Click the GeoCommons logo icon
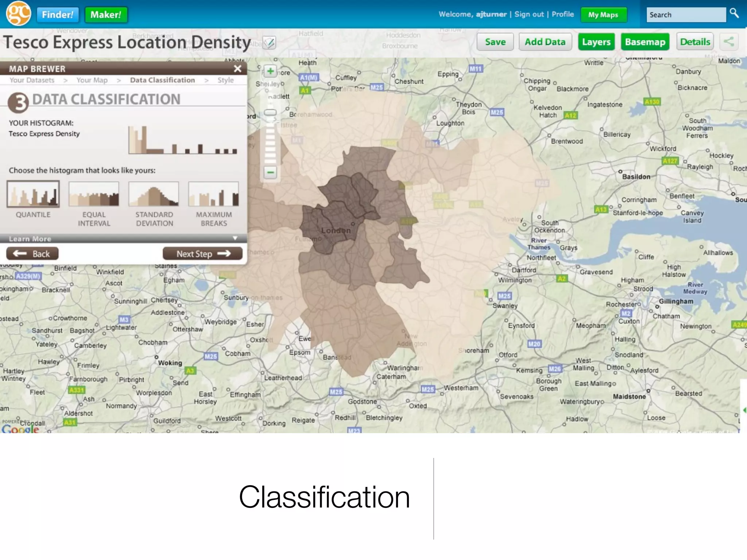 tap(18, 14)
